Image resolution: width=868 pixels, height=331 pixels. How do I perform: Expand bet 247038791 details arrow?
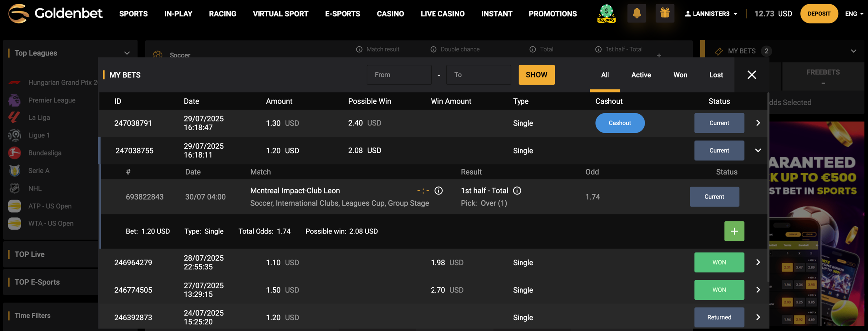[758, 123]
